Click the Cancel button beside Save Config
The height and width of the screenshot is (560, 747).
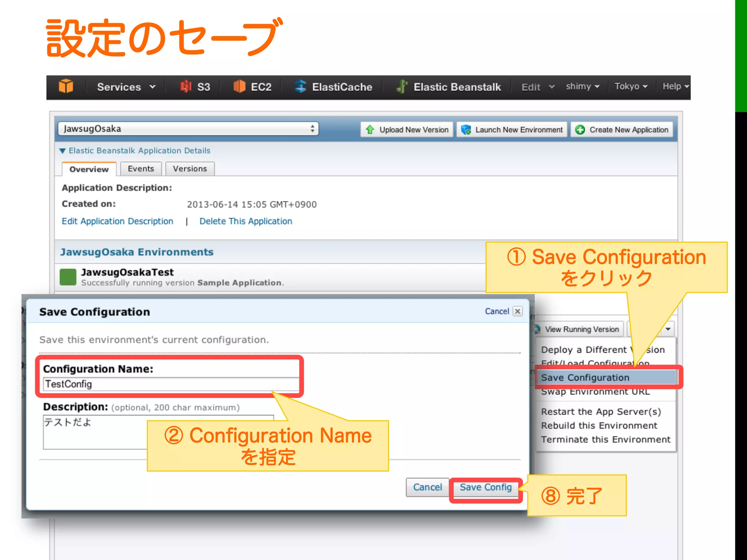pyautogui.click(x=427, y=487)
